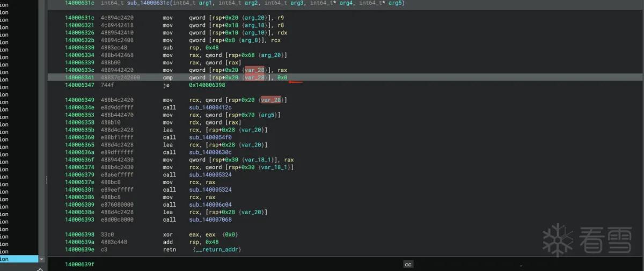This screenshot has width=644, height=271.
Task: Click the red arrow marker beside 0x0
Action: [x=296, y=82]
